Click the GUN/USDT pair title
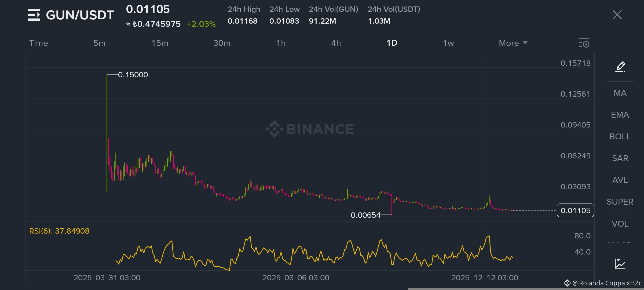This screenshot has width=644, height=290. click(80, 15)
